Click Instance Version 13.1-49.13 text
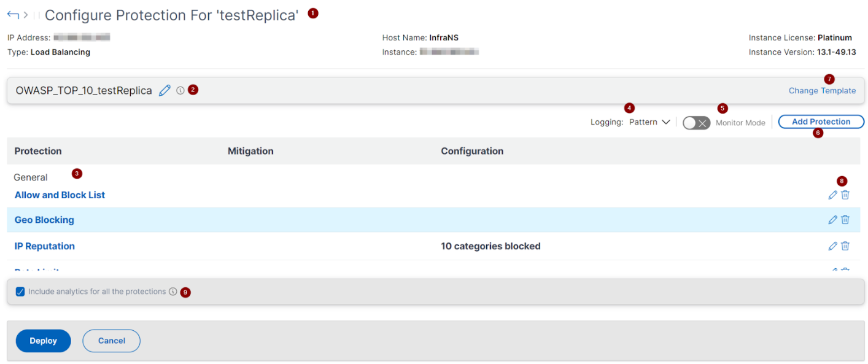 [x=802, y=52]
